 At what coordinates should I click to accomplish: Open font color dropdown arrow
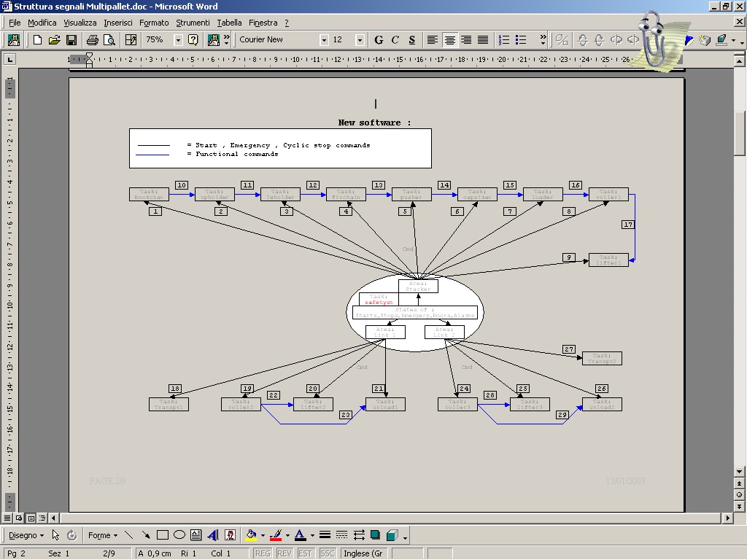312,535
